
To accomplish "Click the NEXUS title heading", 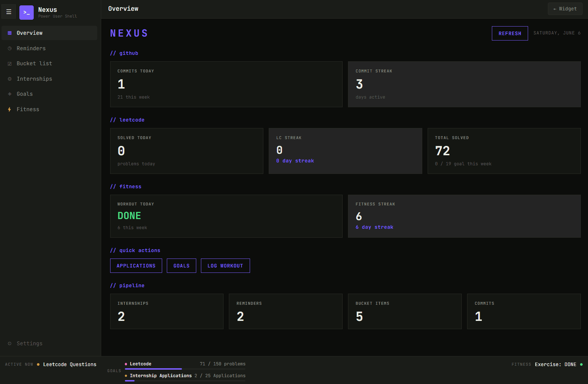I will pos(129,33).
